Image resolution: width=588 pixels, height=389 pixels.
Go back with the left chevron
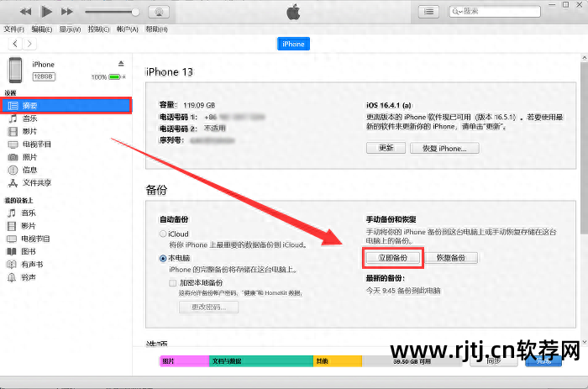pos(15,44)
